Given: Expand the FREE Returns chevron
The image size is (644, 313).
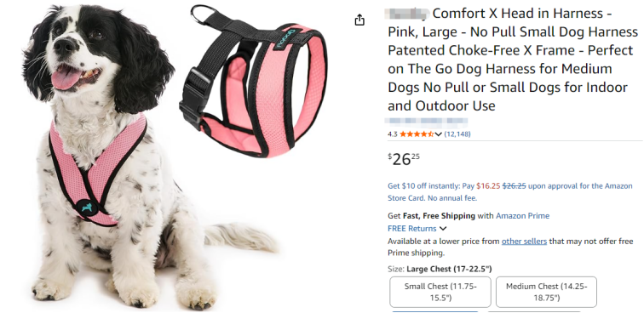Looking at the screenshot, I should [x=443, y=229].
